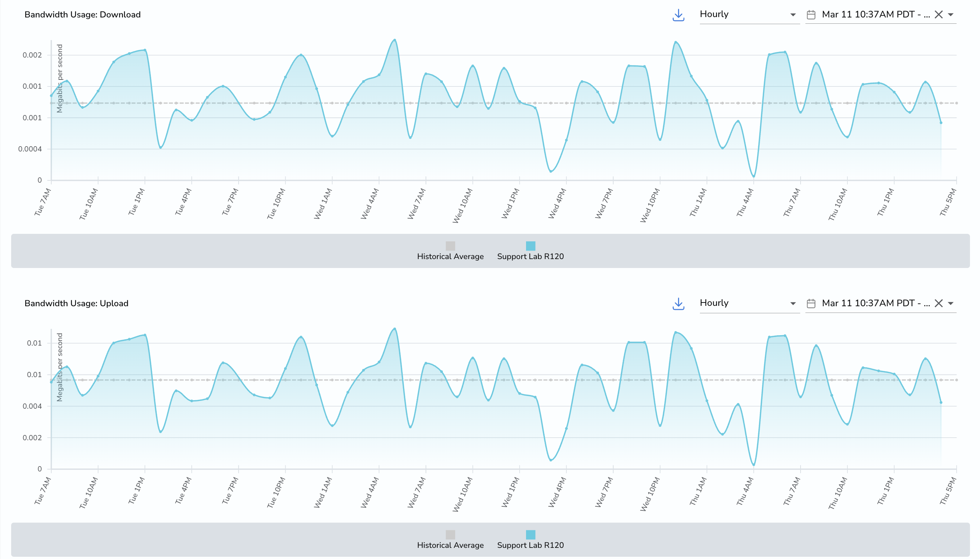Click Thu 5PM axis label on Download chart
The height and width of the screenshot is (559, 980).
click(x=948, y=202)
